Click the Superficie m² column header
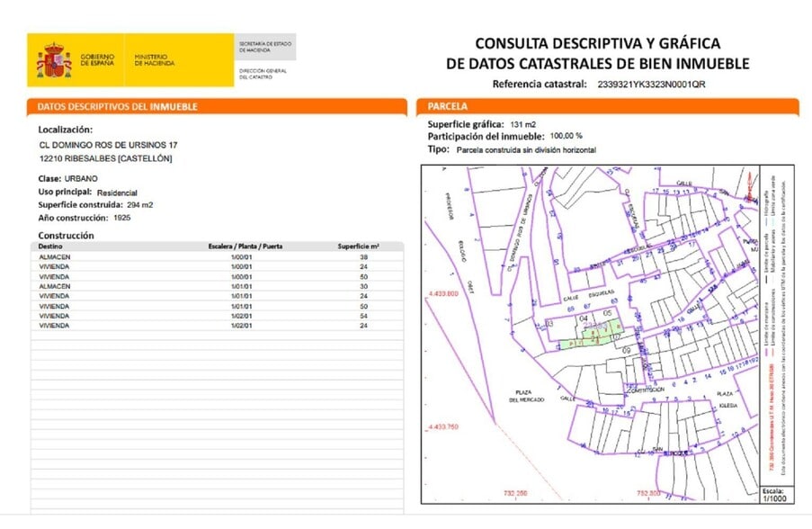 (358, 246)
